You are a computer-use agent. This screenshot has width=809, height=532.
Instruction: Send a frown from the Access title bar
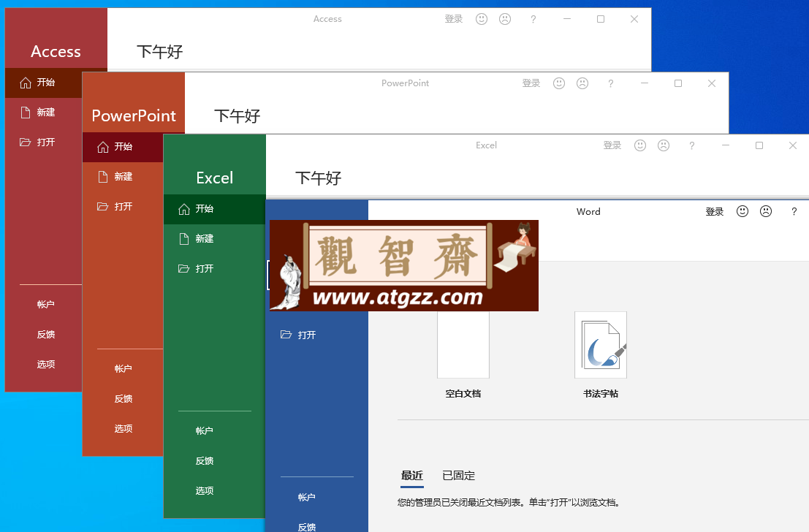click(x=505, y=19)
